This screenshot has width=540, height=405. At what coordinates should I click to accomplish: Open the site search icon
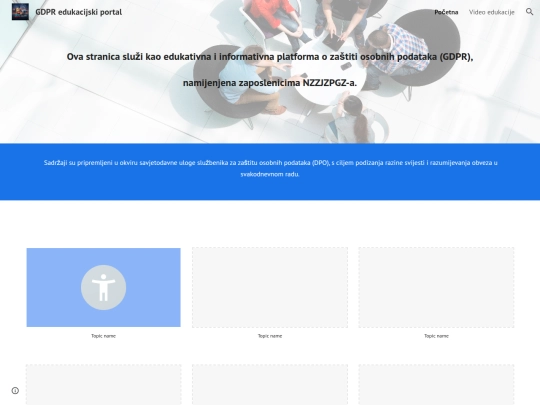pyautogui.click(x=529, y=12)
